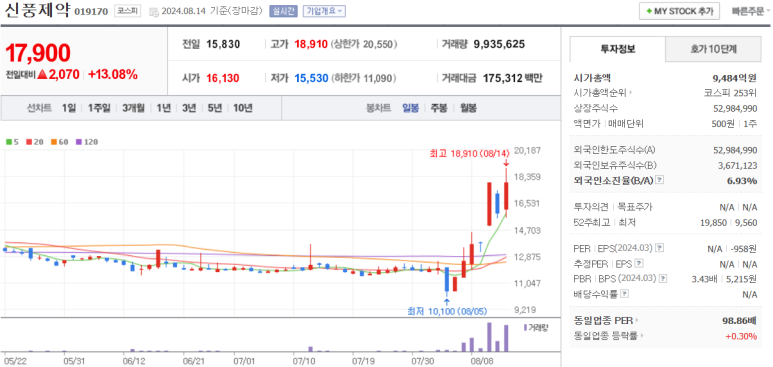Select the 1주일 line chart period
This screenshot has height=367, width=773.
coord(99,108)
